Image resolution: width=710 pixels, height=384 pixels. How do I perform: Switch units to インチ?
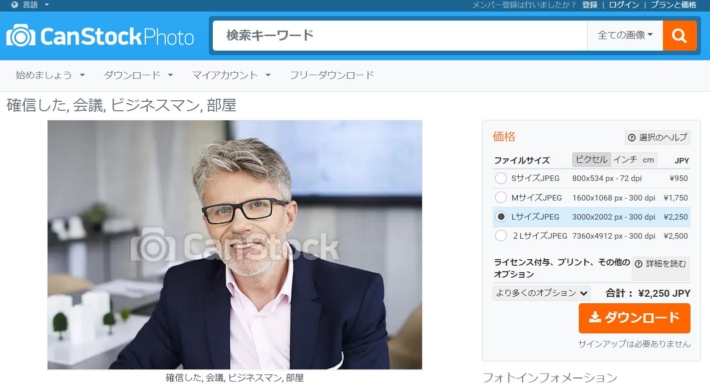tap(625, 159)
